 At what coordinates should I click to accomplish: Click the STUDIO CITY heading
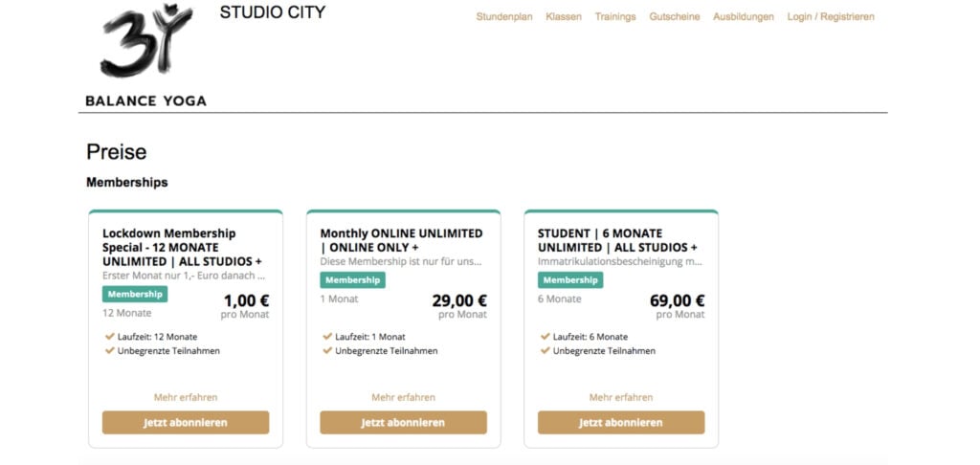(273, 11)
